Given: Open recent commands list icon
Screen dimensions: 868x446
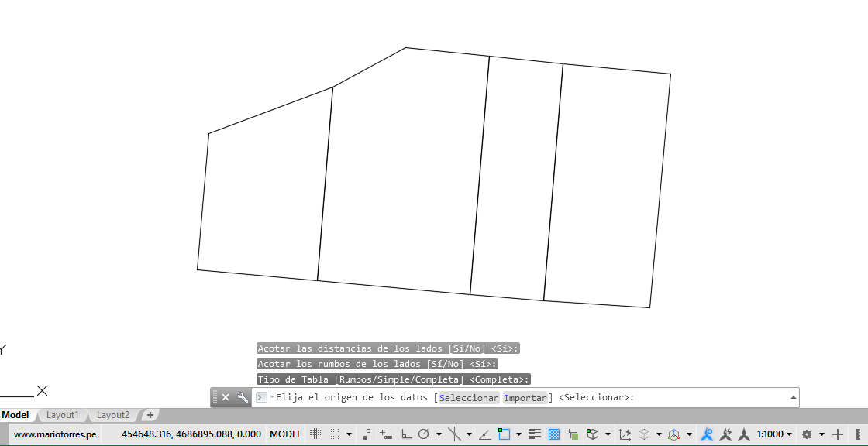Looking at the screenshot, I should [264, 397].
